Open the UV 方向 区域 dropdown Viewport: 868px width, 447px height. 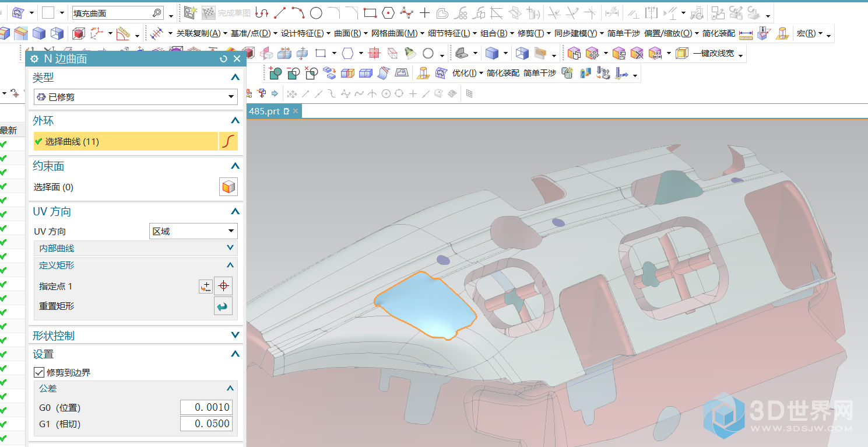194,231
